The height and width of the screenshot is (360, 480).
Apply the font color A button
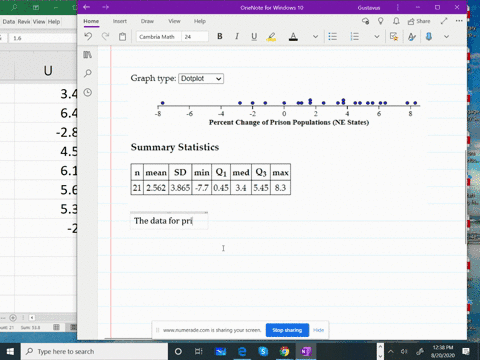tap(293, 36)
